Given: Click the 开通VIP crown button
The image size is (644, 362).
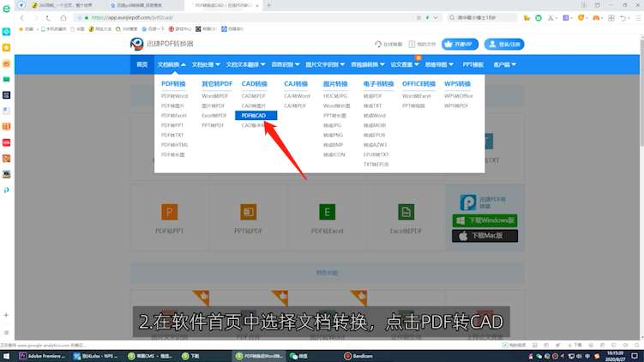Looking at the screenshot, I should pos(460,44).
